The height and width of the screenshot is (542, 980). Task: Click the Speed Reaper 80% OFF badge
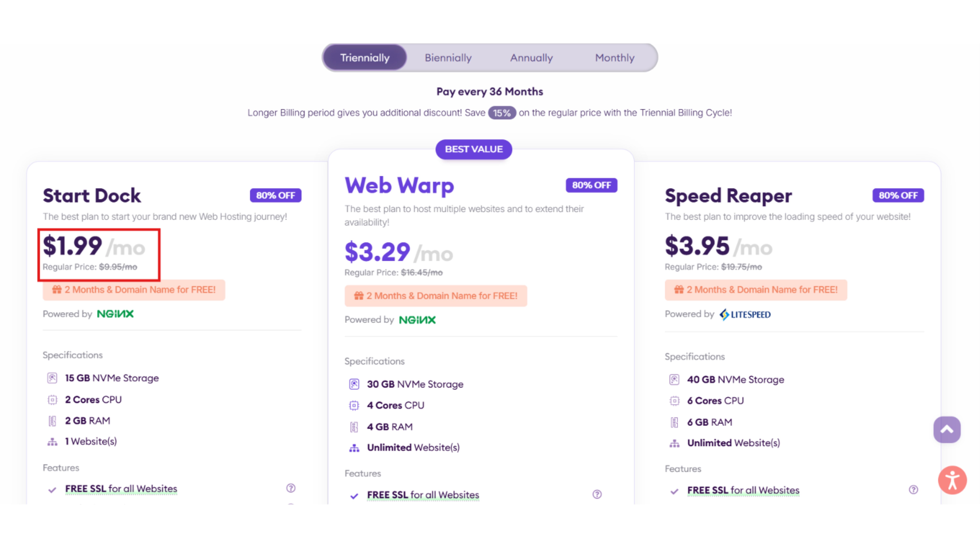click(x=898, y=195)
